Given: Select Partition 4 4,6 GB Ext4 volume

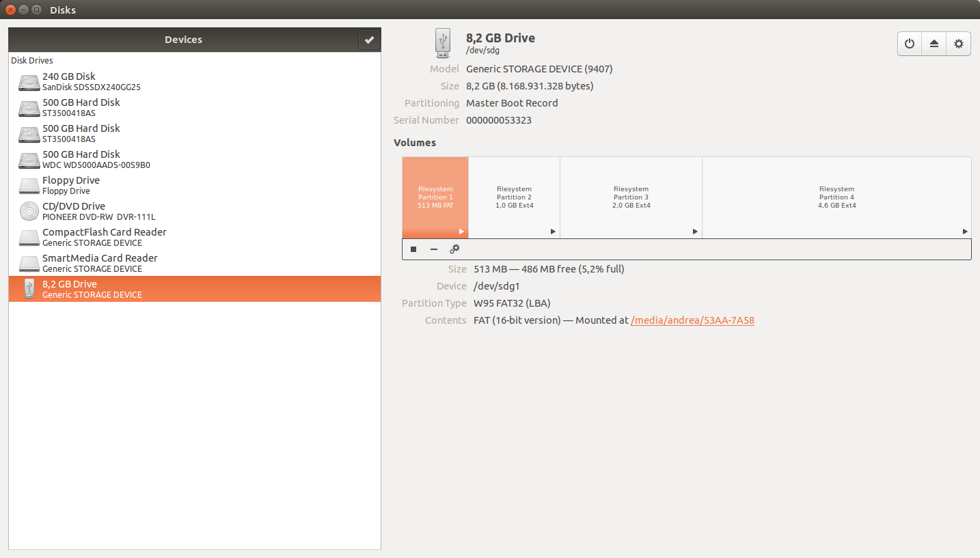Looking at the screenshot, I should point(837,197).
